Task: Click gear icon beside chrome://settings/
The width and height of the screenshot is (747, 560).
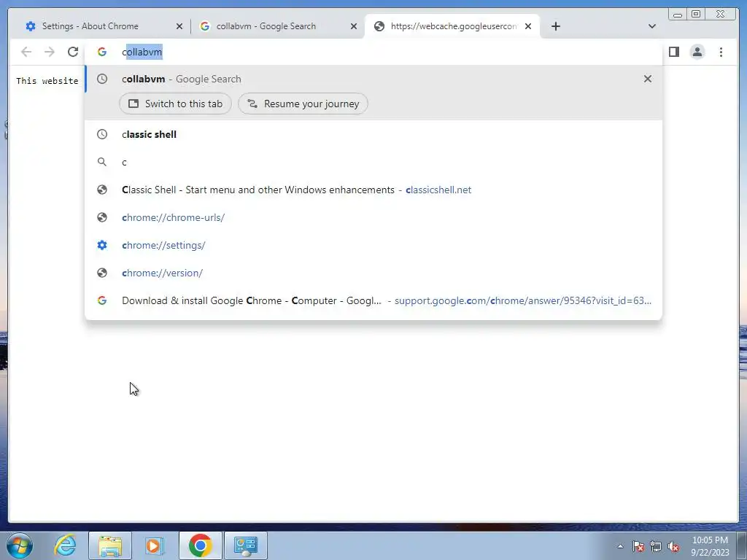Action: click(102, 245)
